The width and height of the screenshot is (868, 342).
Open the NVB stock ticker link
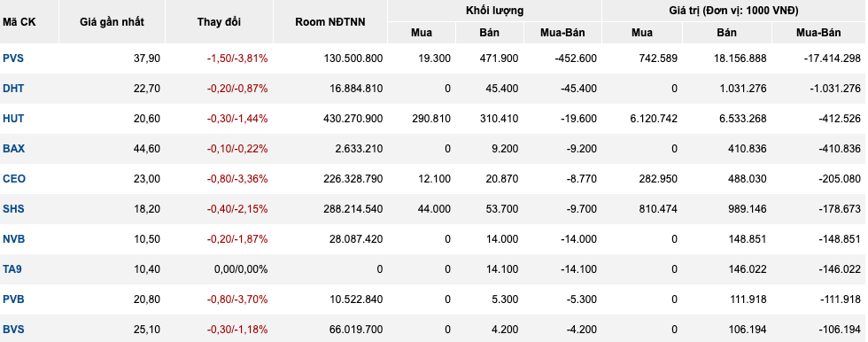pyautogui.click(x=14, y=239)
